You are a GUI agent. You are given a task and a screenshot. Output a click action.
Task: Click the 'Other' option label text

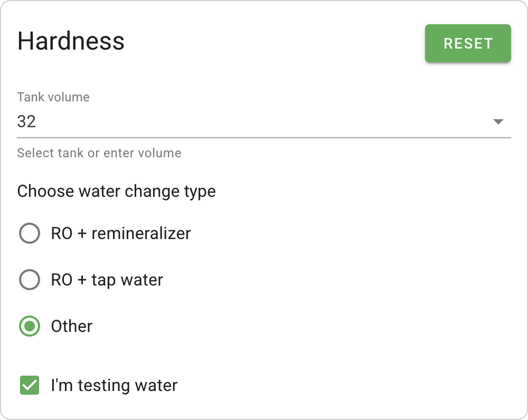[72, 326]
